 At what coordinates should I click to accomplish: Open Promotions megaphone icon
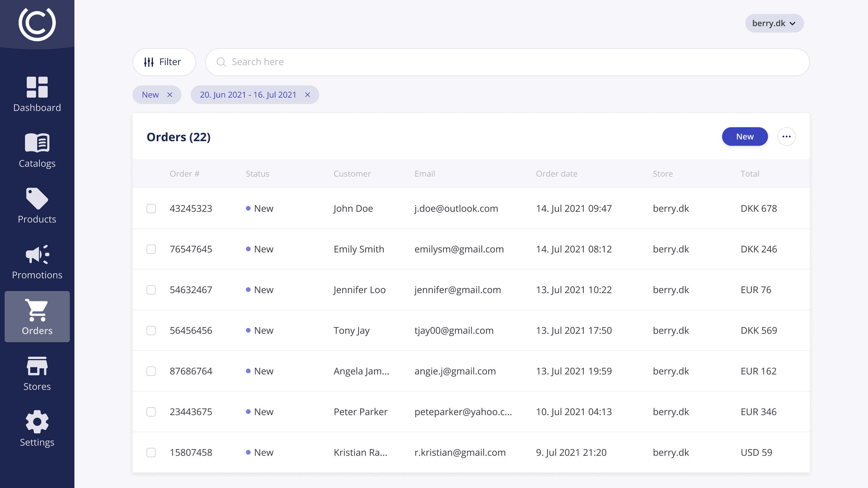pos(37,254)
